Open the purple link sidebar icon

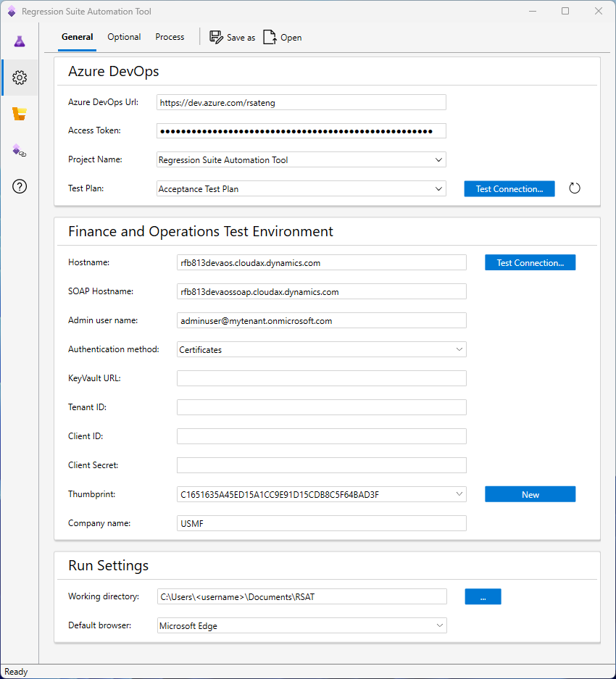click(20, 151)
